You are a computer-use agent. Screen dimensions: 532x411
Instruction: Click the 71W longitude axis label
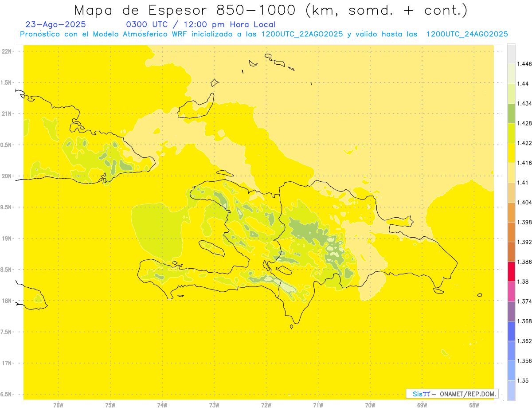318,405
